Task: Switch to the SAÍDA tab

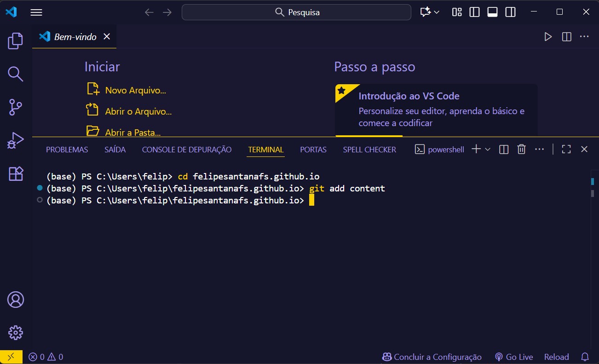Action: click(115, 149)
